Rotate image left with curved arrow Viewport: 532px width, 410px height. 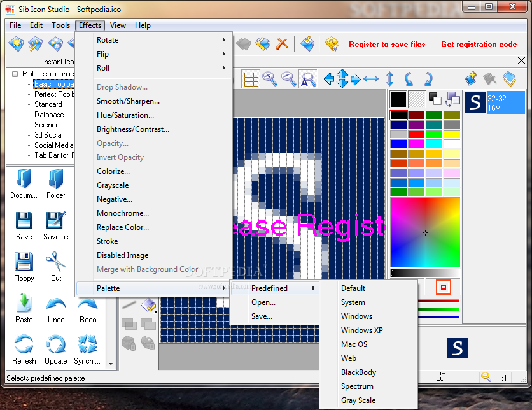(409, 79)
